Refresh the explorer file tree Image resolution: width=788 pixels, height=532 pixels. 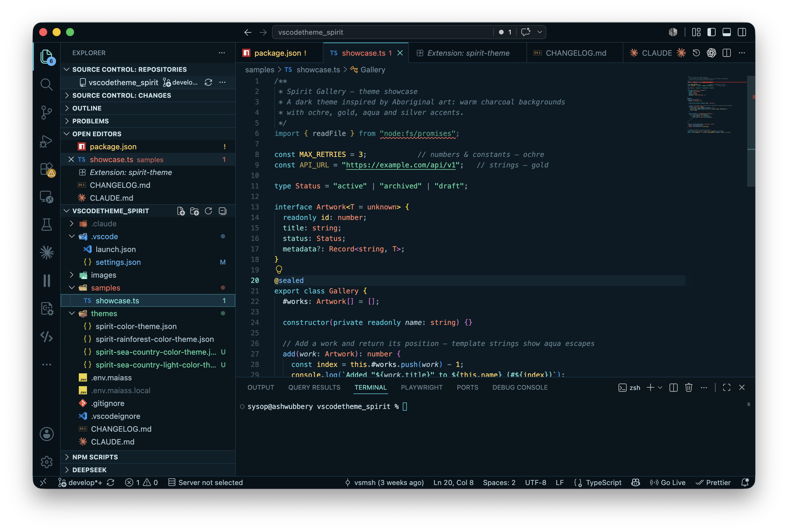tap(208, 211)
